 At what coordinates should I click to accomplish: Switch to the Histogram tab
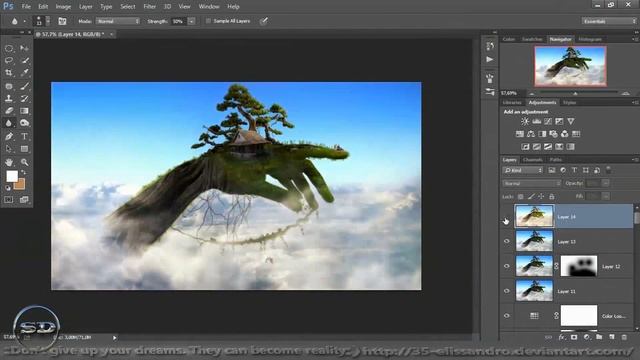tap(590, 39)
